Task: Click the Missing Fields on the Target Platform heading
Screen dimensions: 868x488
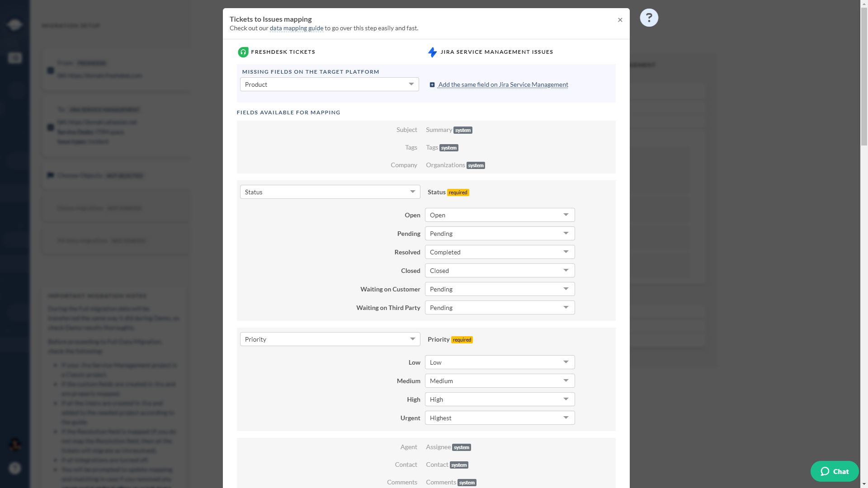Action: tap(311, 72)
